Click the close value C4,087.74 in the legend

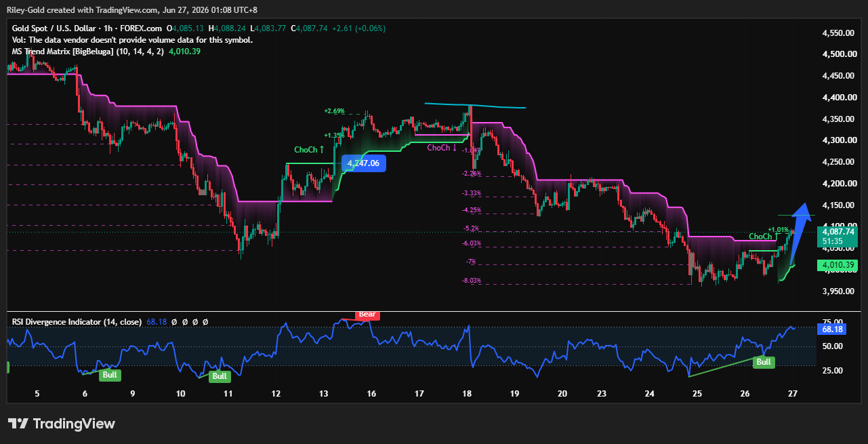click(309, 28)
